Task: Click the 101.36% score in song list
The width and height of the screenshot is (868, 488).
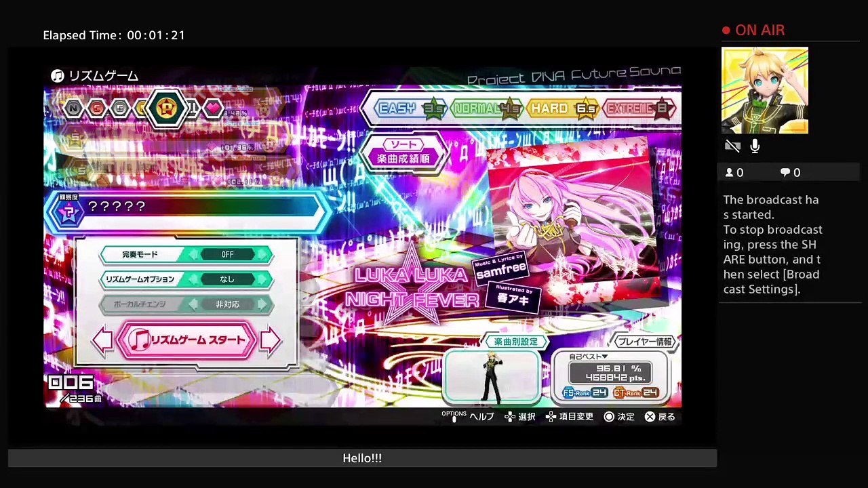Action: 236,148
